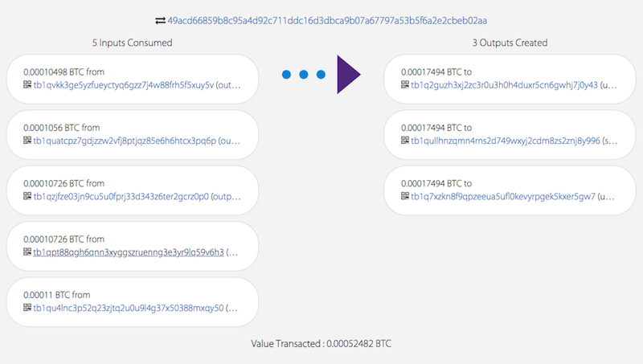Viewport: 643px width, 364px height.
Task: Click the three blue dots before the arrow
Action: pyautogui.click(x=304, y=74)
